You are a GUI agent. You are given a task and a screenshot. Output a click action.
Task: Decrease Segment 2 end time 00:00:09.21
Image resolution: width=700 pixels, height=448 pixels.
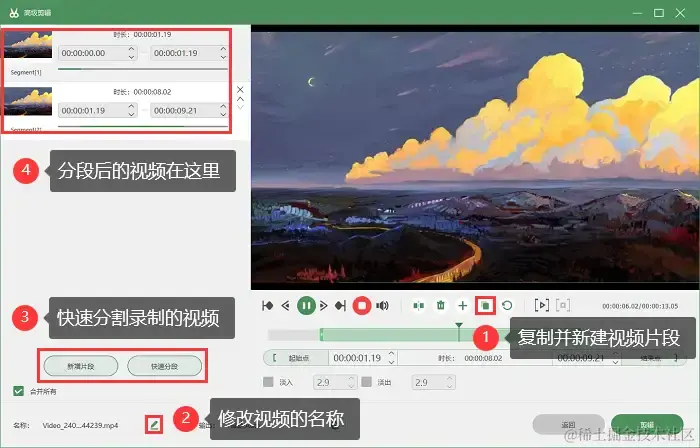(x=223, y=114)
